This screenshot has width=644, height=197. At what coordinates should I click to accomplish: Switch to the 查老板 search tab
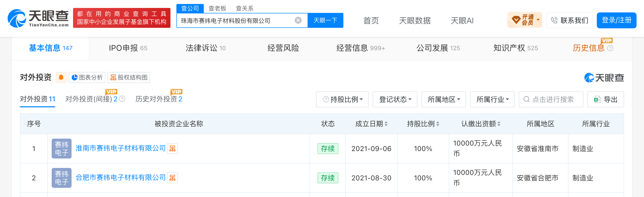click(217, 8)
